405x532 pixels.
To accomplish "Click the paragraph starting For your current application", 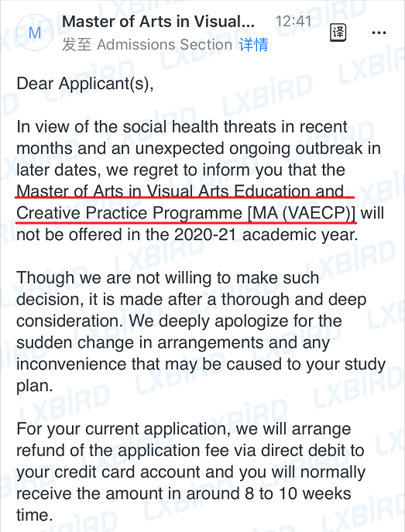I will click(x=190, y=472).
